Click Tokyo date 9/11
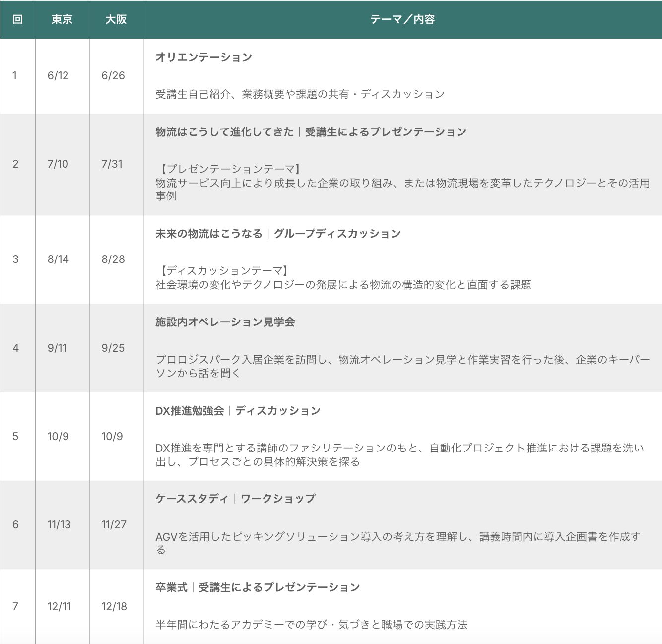 click(57, 348)
